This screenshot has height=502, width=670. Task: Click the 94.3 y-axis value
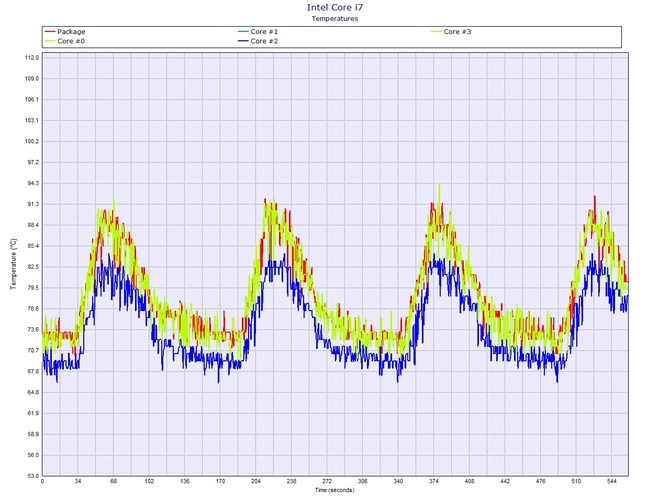coord(32,183)
